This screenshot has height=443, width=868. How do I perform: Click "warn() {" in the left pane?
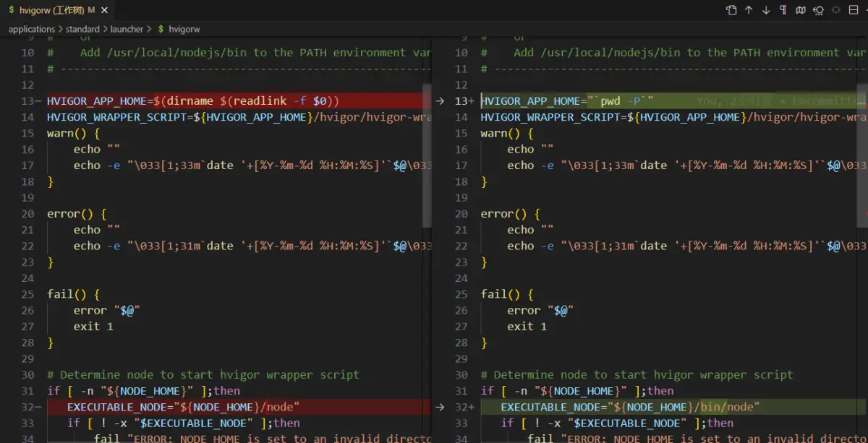(73, 133)
